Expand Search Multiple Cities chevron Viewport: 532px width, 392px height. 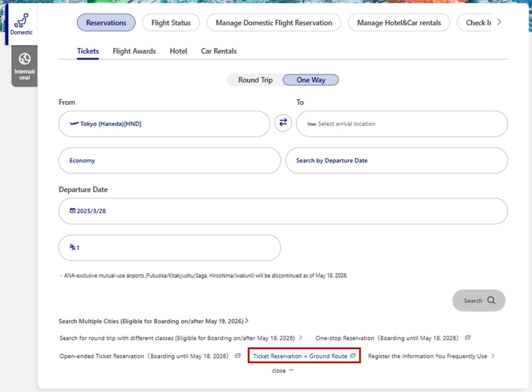pos(247,321)
